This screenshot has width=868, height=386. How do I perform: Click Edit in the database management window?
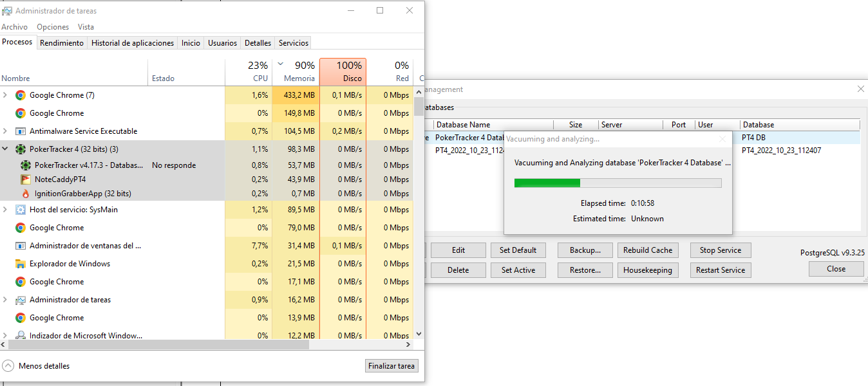458,250
